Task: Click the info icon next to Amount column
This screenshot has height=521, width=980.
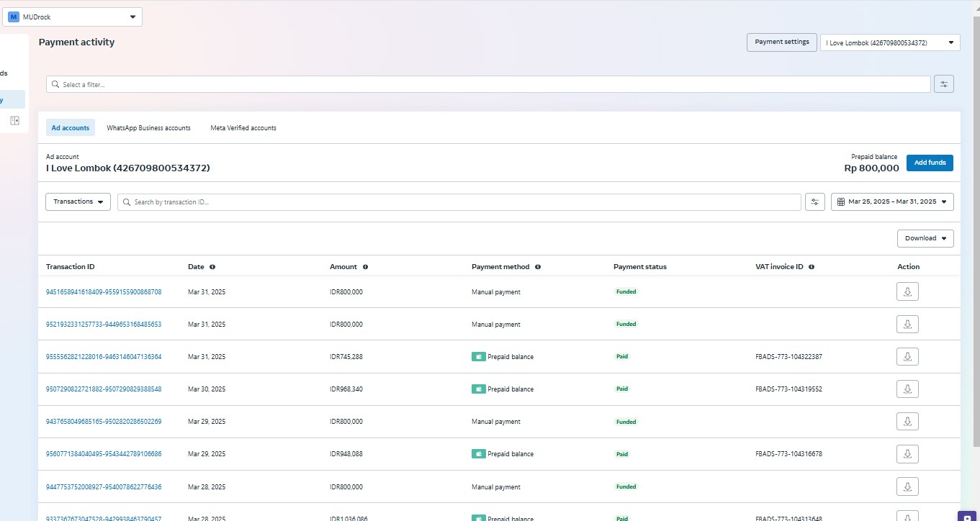Action: click(x=365, y=267)
